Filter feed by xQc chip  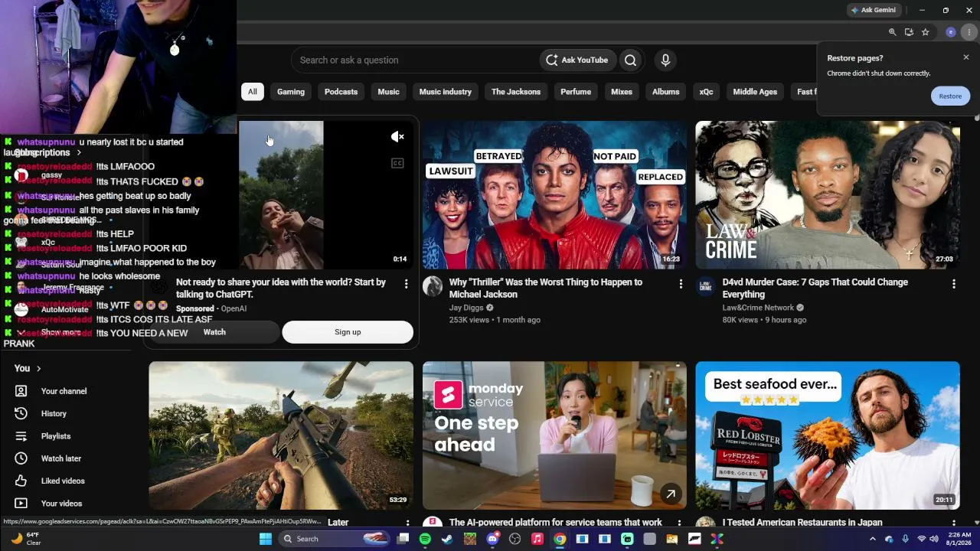706,92
